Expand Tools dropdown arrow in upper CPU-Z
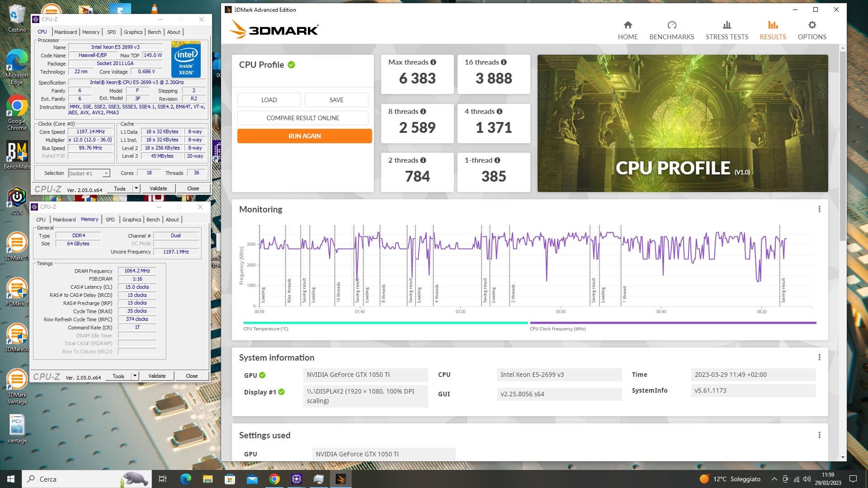This screenshot has width=868, height=488. pyautogui.click(x=136, y=188)
